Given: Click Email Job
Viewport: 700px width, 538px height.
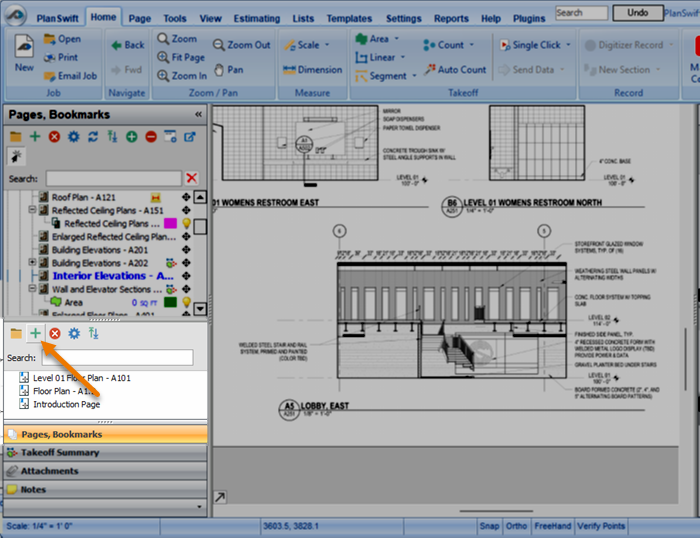Looking at the screenshot, I should (70, 76).
